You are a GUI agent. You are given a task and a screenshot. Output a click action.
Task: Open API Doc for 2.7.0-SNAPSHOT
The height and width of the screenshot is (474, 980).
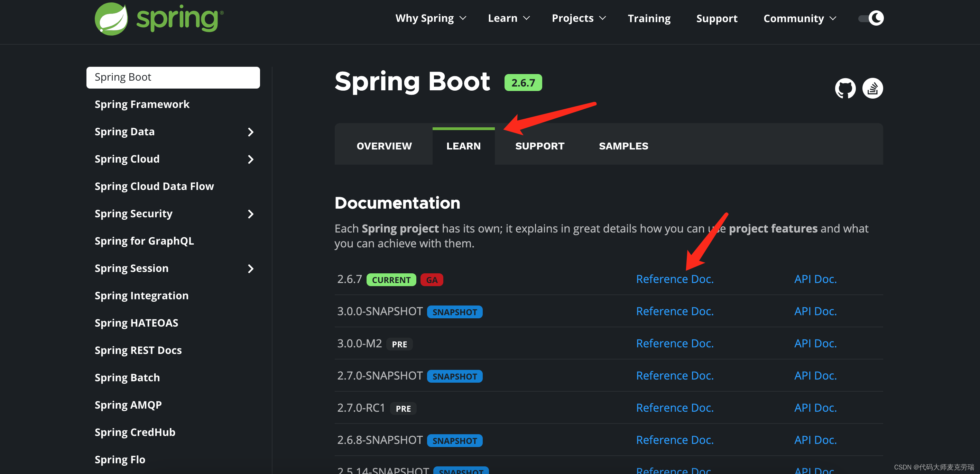(x=815, y=375)
